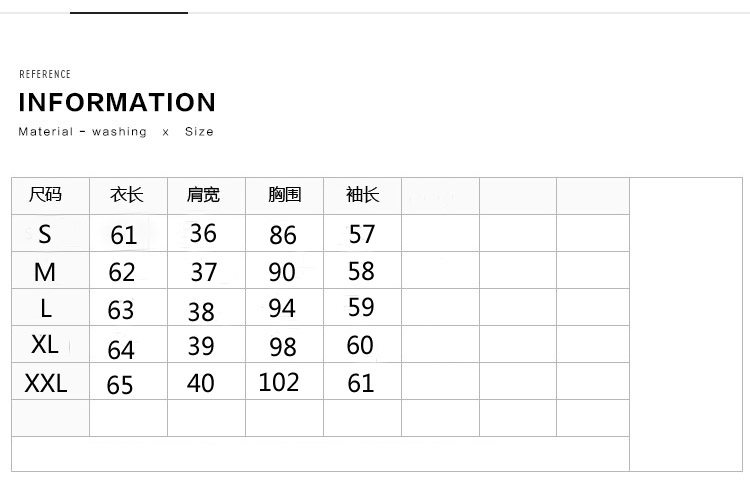Click the XXL row label
The image size is (750, 484).
tap(46, 382)
